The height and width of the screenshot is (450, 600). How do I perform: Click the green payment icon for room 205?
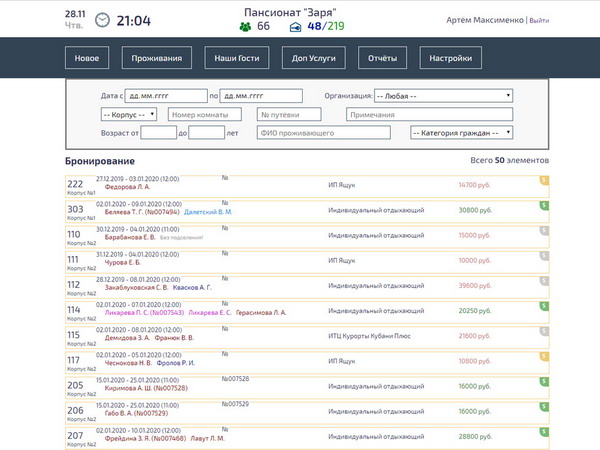544,381
